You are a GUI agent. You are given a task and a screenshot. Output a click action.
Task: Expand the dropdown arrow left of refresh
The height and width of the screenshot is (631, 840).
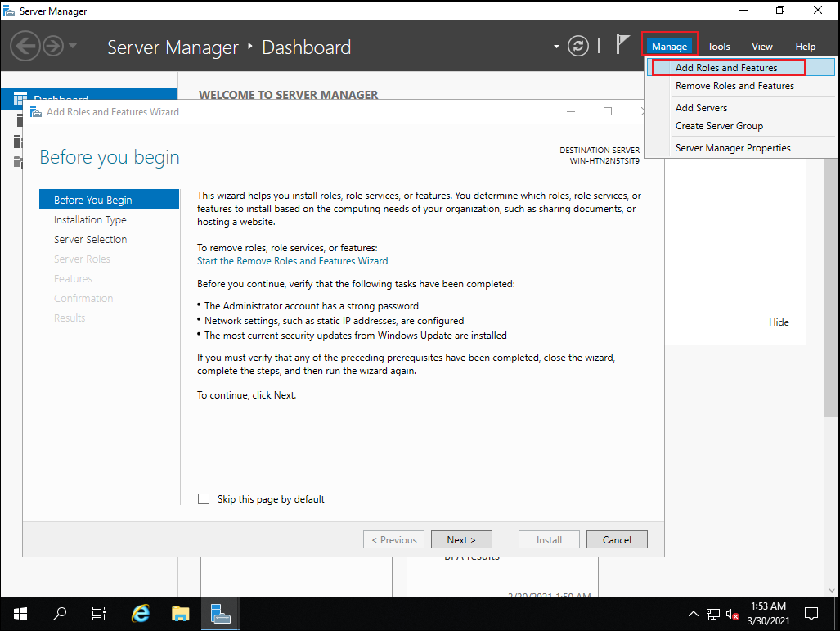pyautogui.click(x=556, y=47)
